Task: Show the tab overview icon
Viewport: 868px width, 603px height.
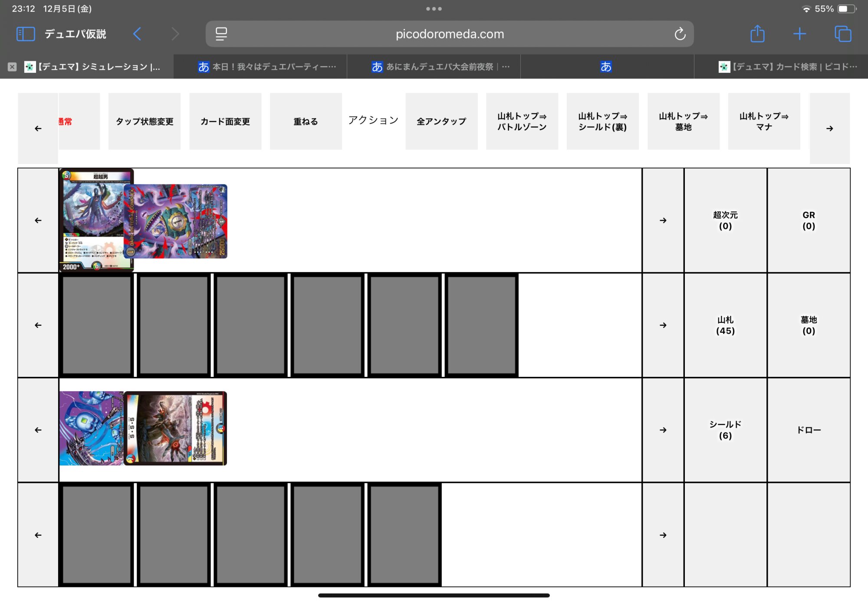Action: pyautogui.click(x=843, y=34)
